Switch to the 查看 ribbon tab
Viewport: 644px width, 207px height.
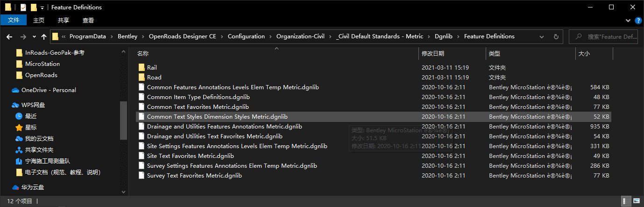click(88, 20)
